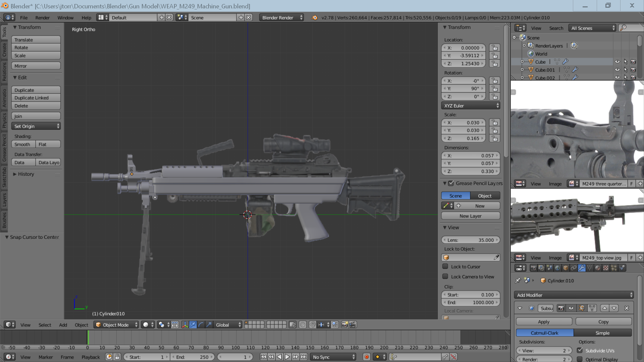This screenshot has width=644, height=362.
Task: Switch to the Create tool shelf tab
Action: point(4,50)
